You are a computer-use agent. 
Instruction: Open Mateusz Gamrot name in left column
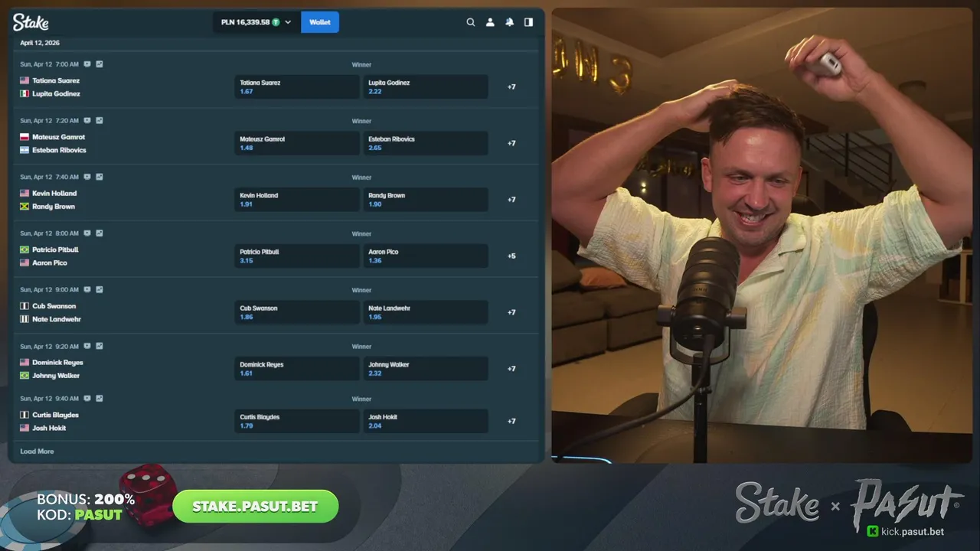point(59,137)
